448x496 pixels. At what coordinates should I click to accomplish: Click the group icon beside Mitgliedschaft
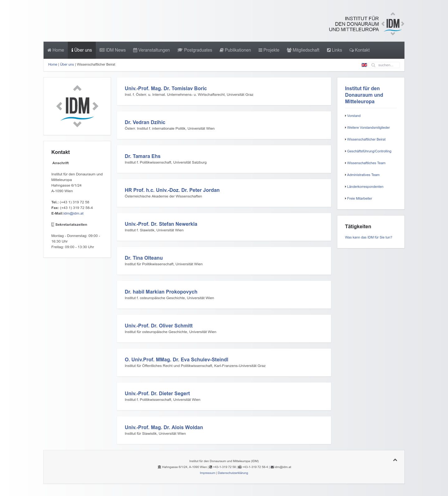coord(289,50)
